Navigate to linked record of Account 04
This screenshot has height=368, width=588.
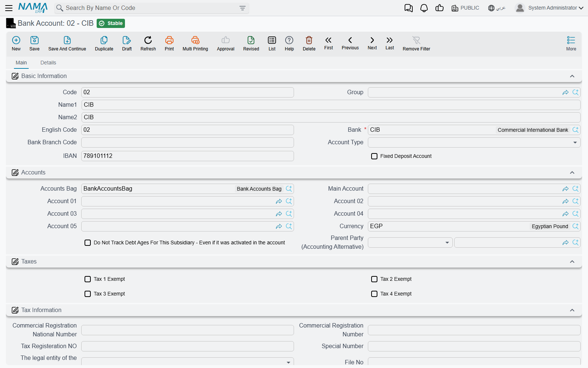coord(566,214)
